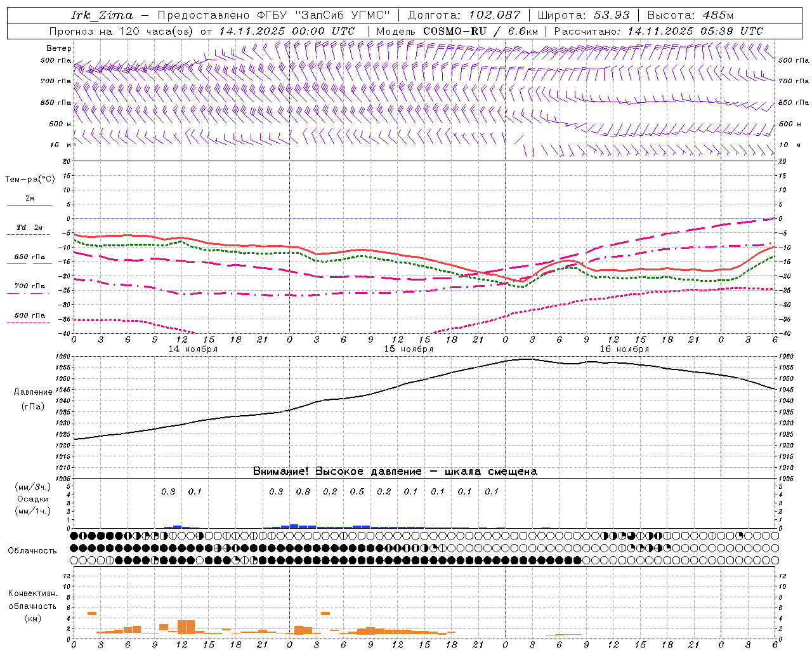Image resolution: width=812 pixels, height=650 pixels.
Task: Click the warning Внимание! Высокое давление — шкала смещена
Action: tap(395, 471)
